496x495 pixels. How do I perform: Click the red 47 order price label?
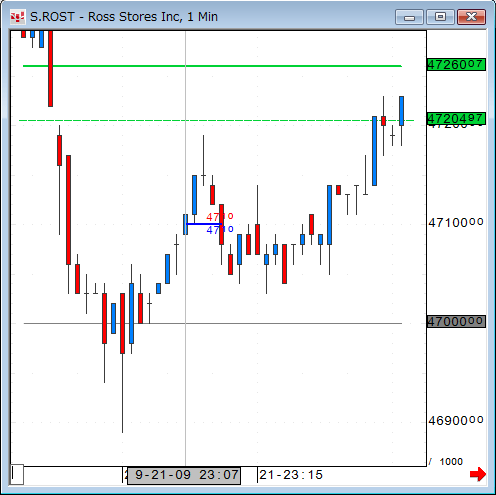(x=219, y=217)
